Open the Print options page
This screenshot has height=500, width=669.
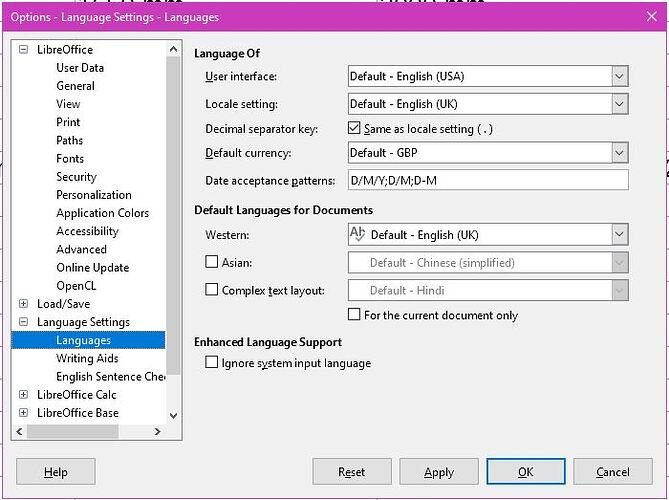(x=68, y=122)
